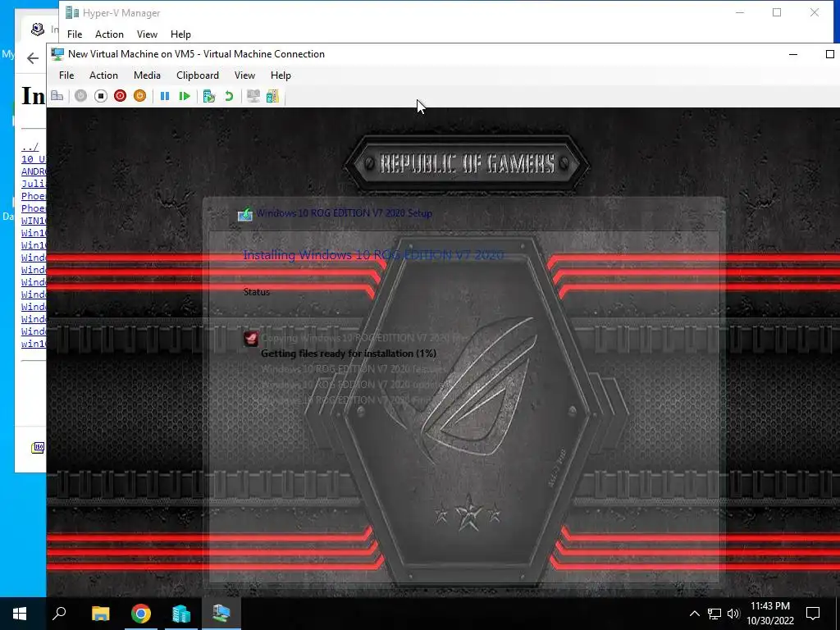This screenshot has width=840, height=630.
Task: Open File Explorer from the taskbar
Action: [x=100, y=614]
